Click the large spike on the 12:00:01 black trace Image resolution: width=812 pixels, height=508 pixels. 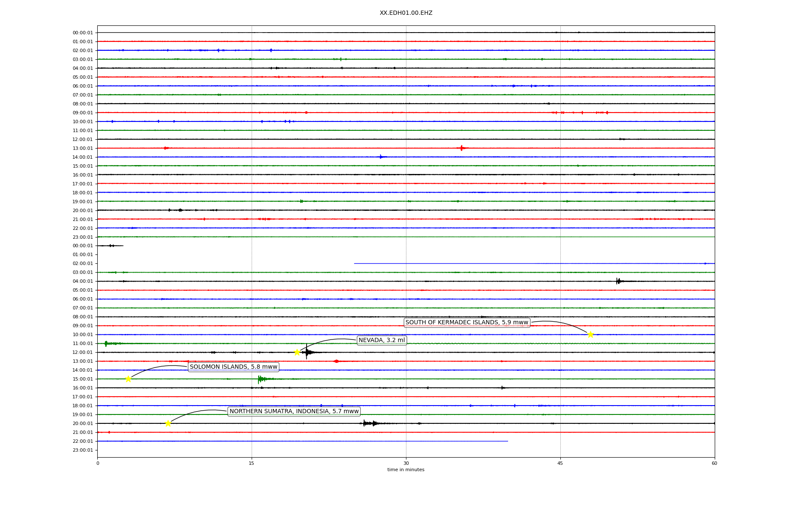(x=307, y=352)
